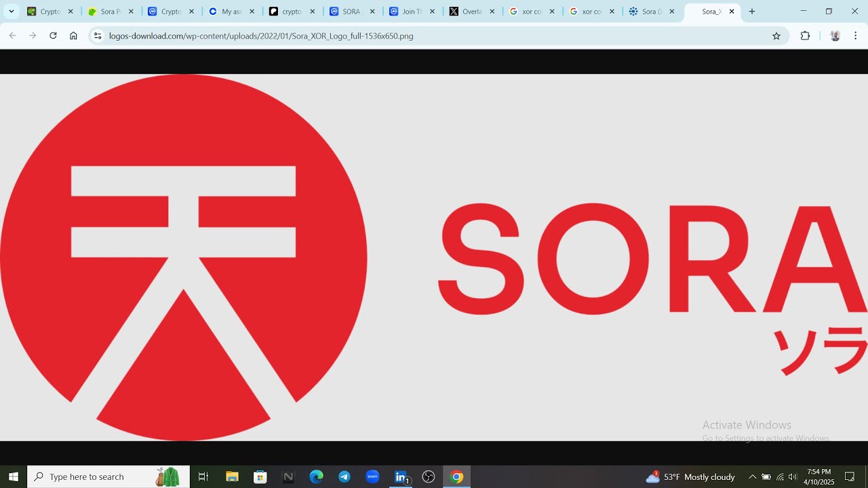Switch to lowercase crypto tab with black icon

(292, 12)
